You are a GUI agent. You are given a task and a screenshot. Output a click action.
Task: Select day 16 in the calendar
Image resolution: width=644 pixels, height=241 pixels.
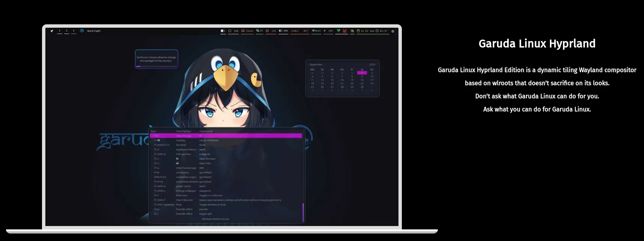click(x=362, y=80)
